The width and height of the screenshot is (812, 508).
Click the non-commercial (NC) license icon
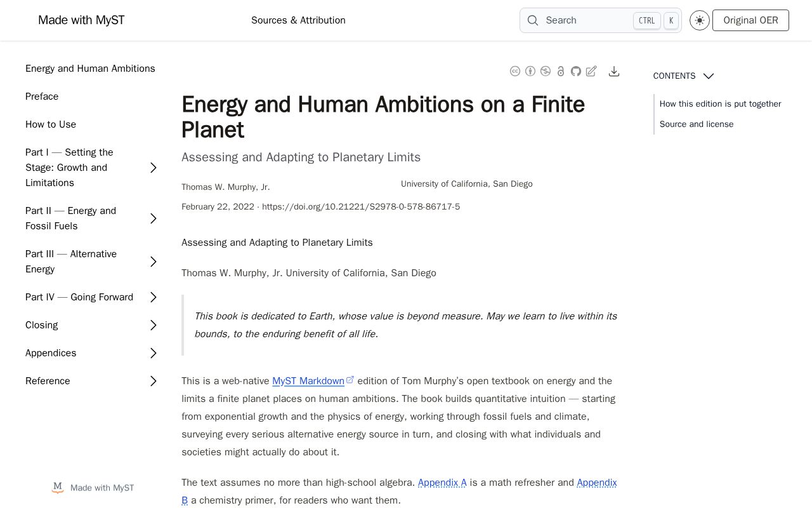546,71
